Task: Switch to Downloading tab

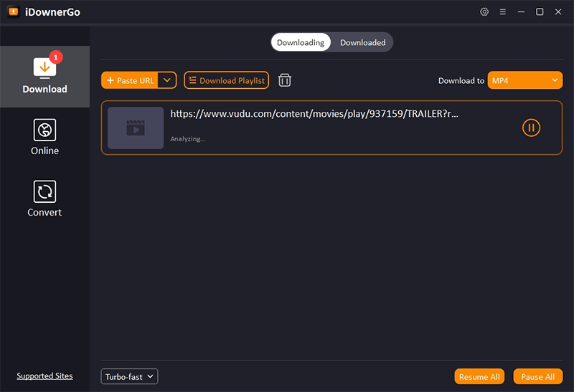Action: coord(301,42)
